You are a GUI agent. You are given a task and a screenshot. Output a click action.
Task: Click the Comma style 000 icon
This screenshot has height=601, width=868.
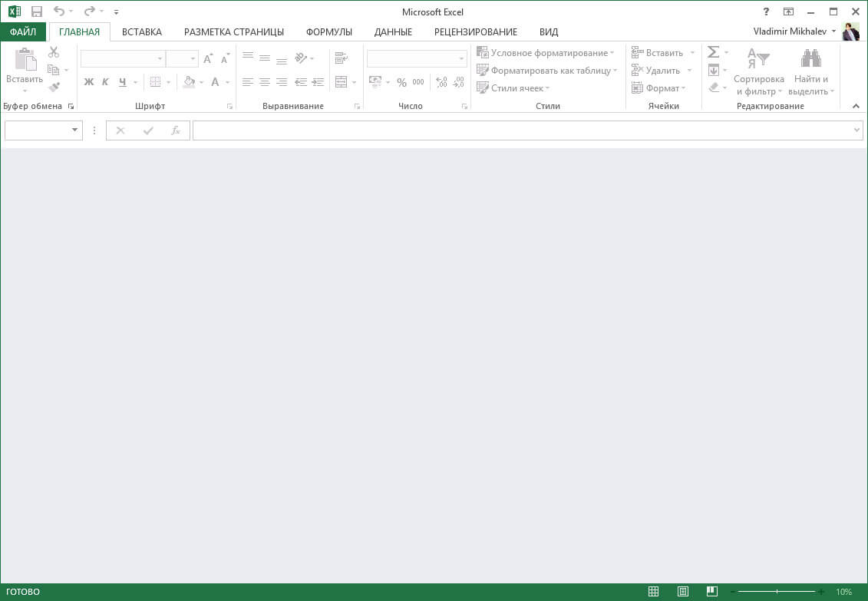point(418,82)
